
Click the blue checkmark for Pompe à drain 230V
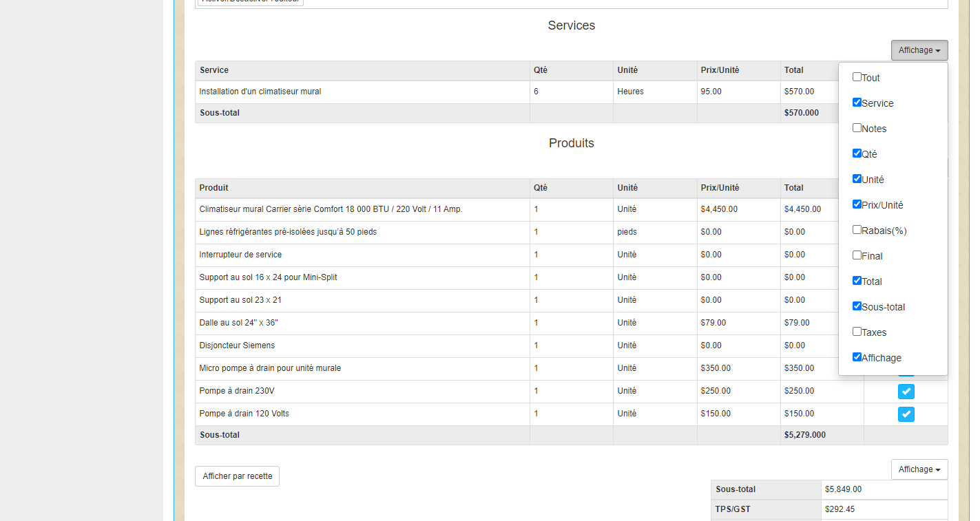coord(906,392)
